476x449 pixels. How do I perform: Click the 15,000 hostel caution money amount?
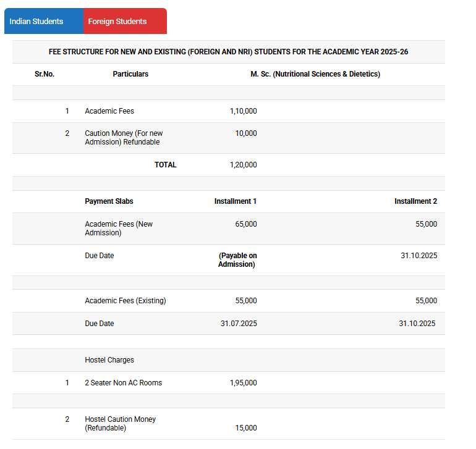(246, 428)
